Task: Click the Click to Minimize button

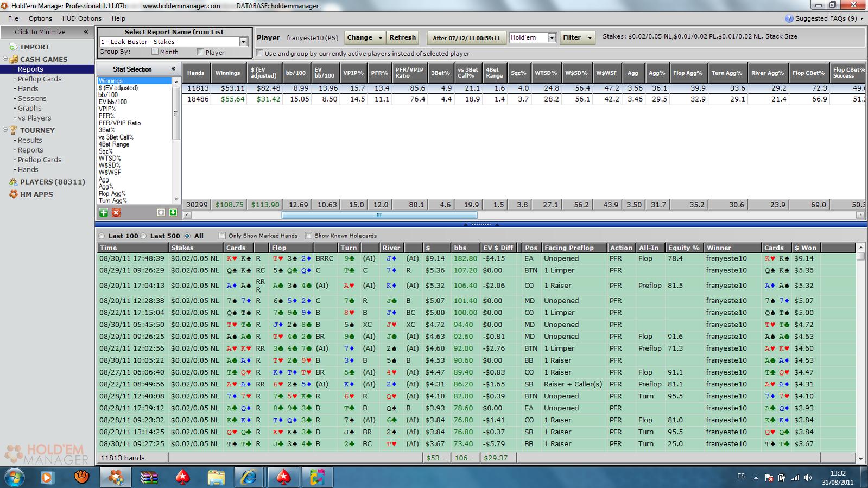Action: coord(47,32)
